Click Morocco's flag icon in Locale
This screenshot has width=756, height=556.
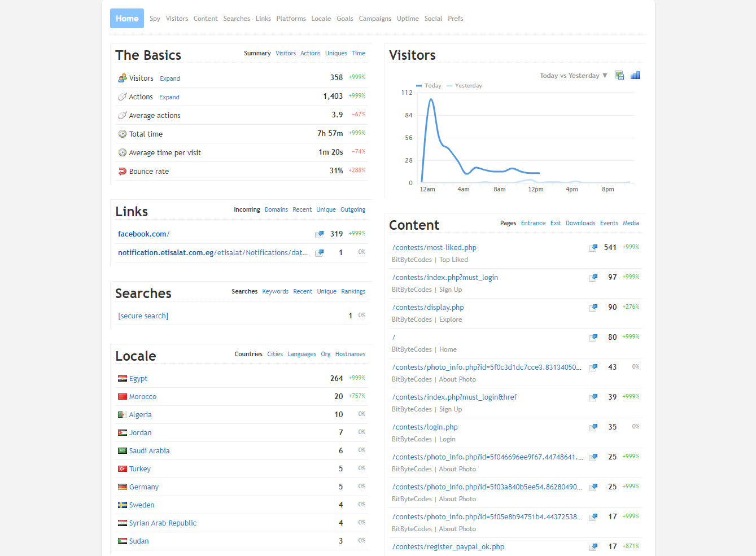click(122, 396)
